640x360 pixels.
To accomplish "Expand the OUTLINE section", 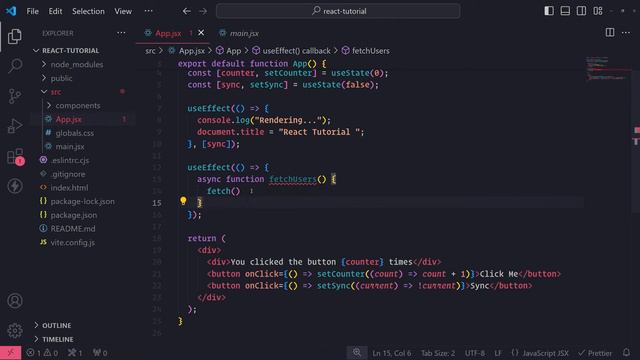I will (57, 325).
